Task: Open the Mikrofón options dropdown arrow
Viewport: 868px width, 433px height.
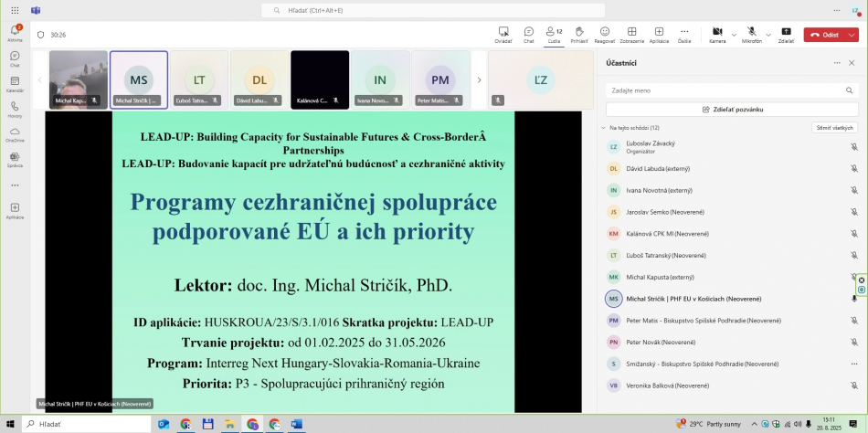Action: [x=767, y=34]
